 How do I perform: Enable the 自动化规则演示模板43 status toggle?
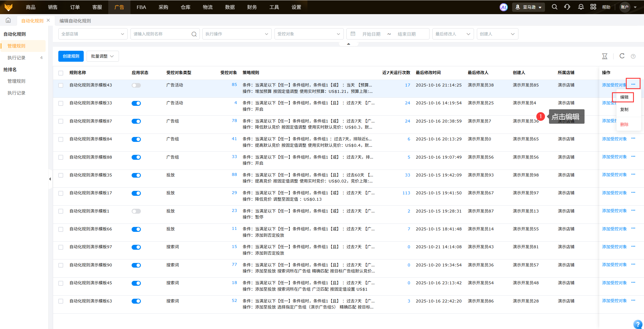pyautogui.click(x=136, y=85)
